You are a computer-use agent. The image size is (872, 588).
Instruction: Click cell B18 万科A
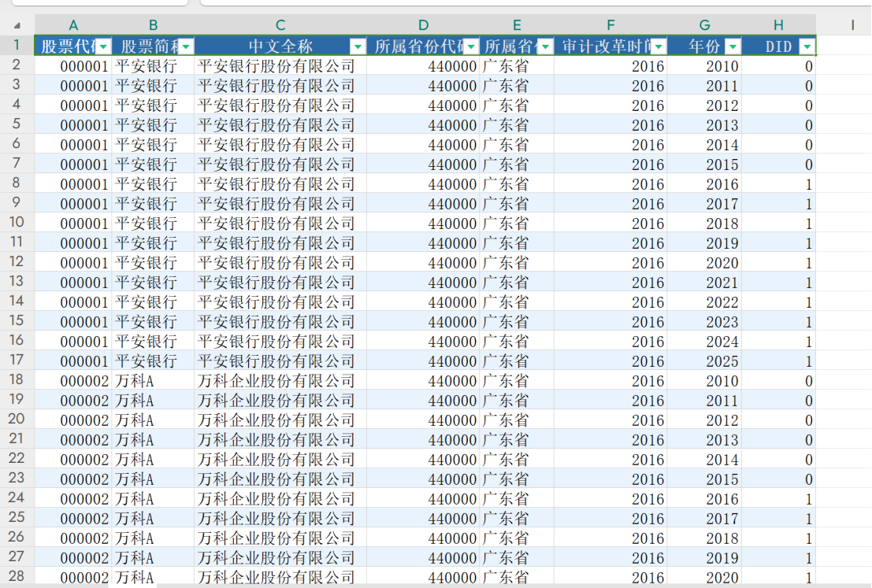(153, 381)
